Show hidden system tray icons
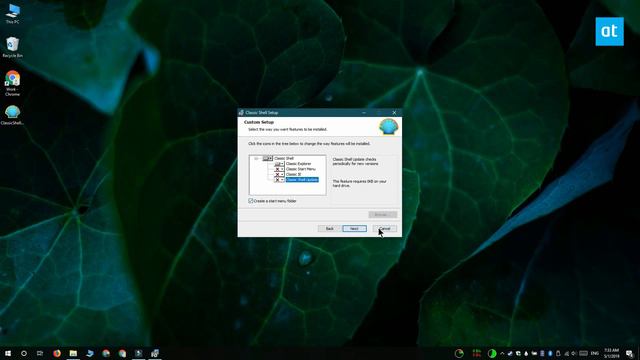This screenshot has width=640, height=360. point(502,353)
